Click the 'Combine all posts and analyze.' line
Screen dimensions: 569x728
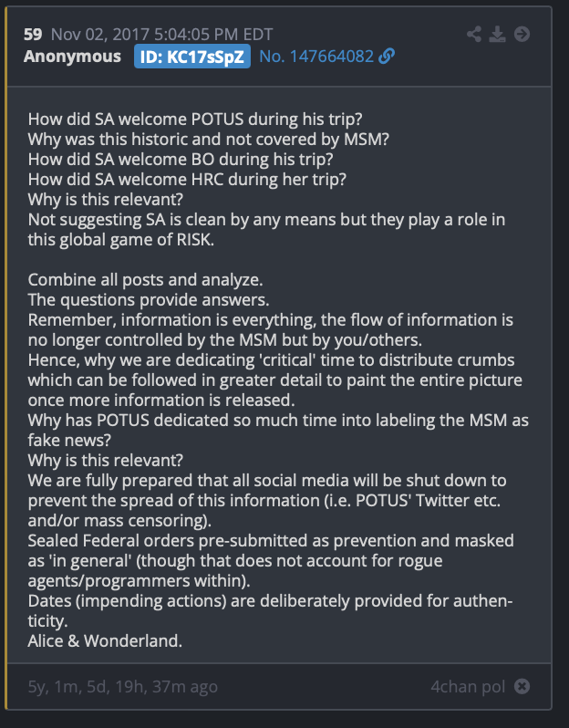click(x=145, y=280)
